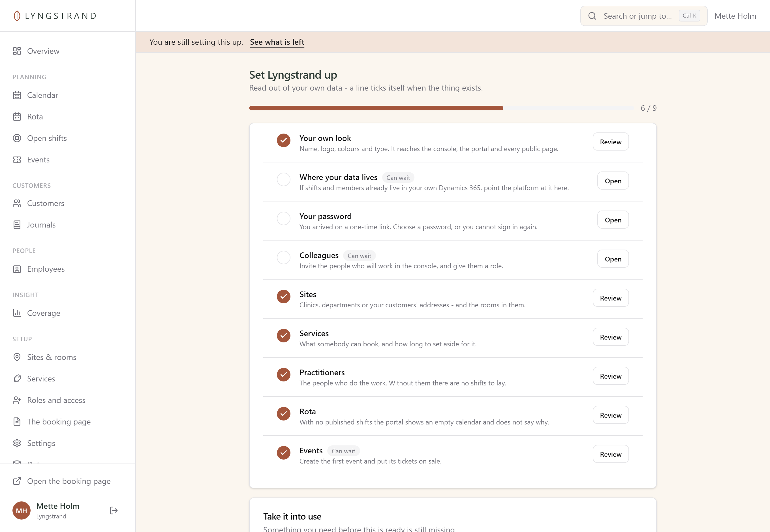Click the Services tag icon in Setup
This screenshot has height=532, width=770.
17,379
